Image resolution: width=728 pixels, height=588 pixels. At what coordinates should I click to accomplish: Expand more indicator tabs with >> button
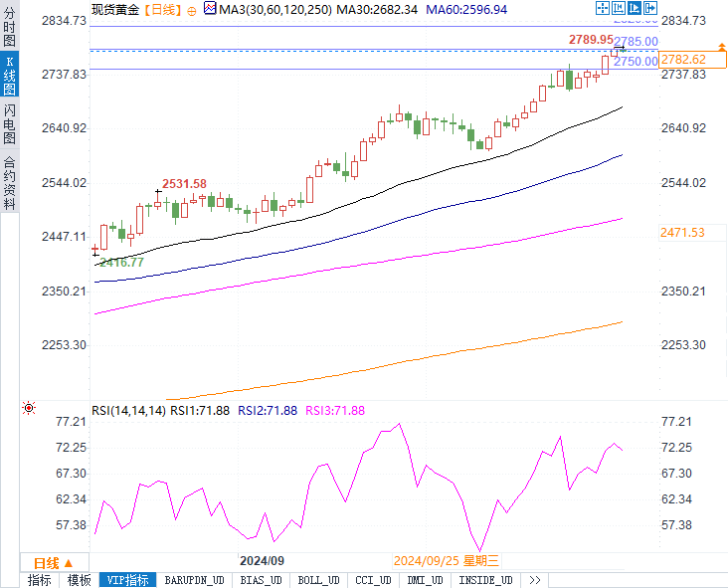coord(534,580)
